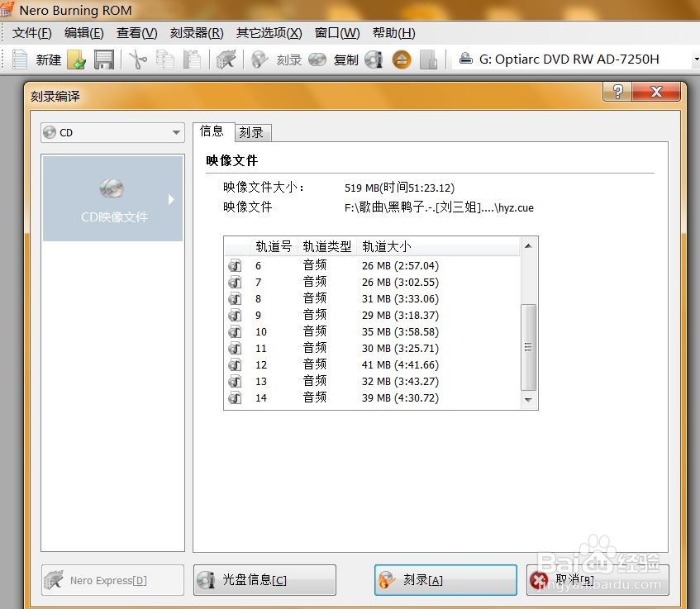Image resolution: width=700 pixels, height=609 pixels.
Task: Click the 轨道号 column header
Action: (x=274, y=246)
